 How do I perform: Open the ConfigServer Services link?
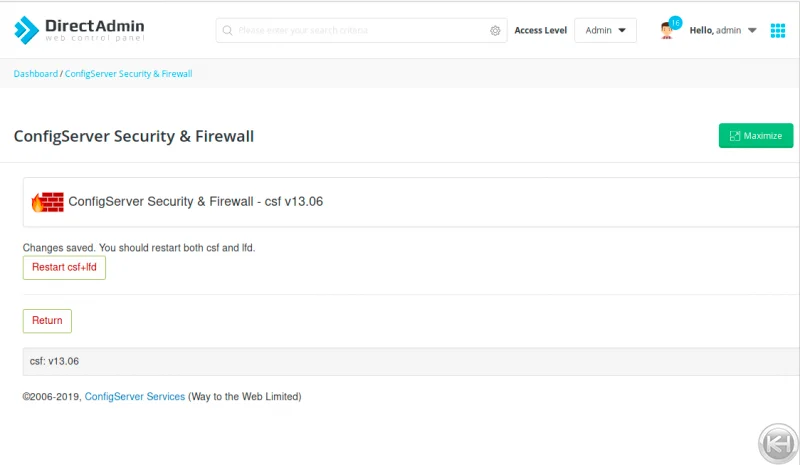pyautogui.click(x=135, y=397)
